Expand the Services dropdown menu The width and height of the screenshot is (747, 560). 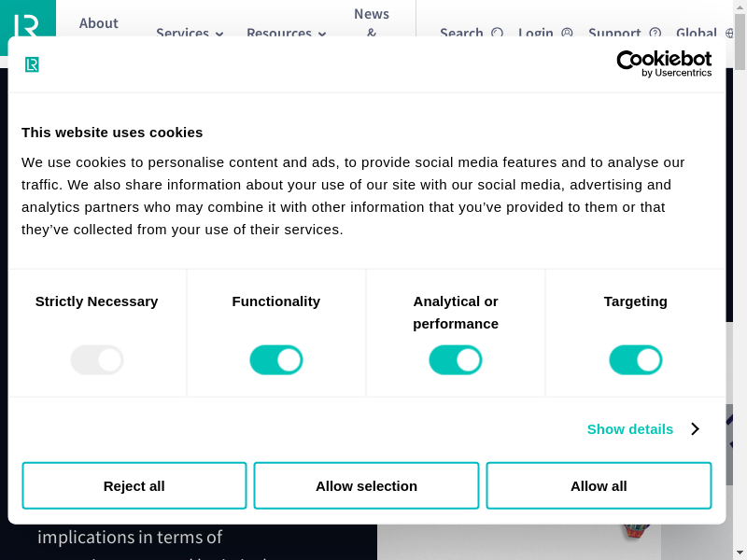[x=190, y=33]
